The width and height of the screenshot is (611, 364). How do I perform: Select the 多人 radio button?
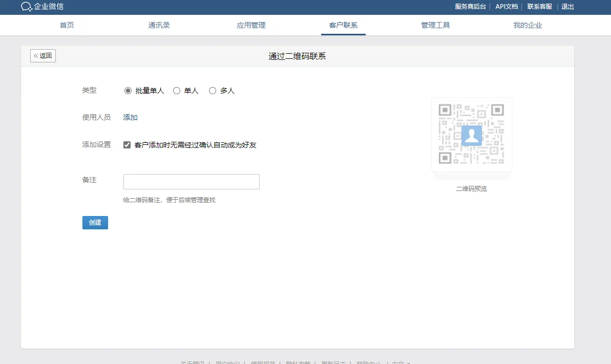213,91
